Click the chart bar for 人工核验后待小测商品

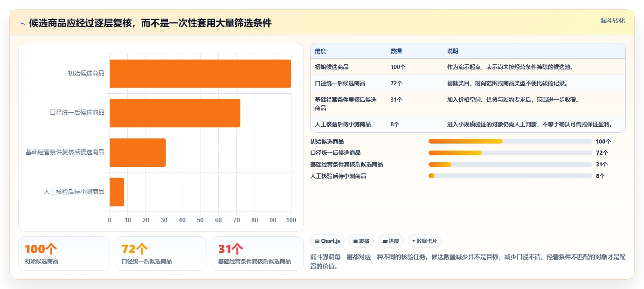pos(117,192)
